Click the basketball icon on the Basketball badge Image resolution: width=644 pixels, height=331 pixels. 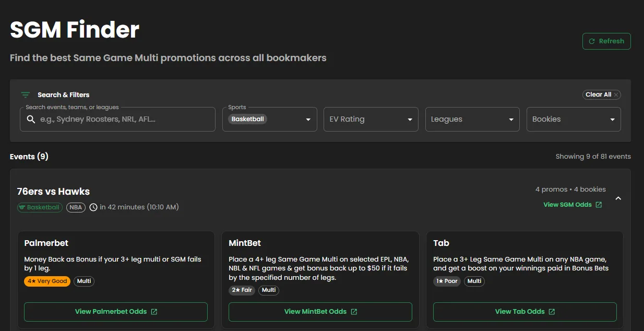(x=22, y=207)
